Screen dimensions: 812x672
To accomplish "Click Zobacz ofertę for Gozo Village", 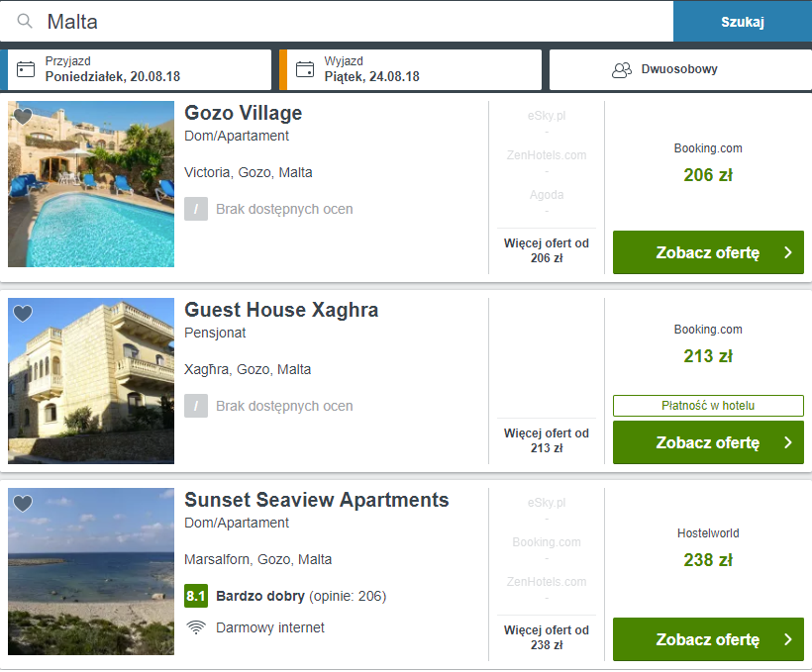I will pos(707,252).
